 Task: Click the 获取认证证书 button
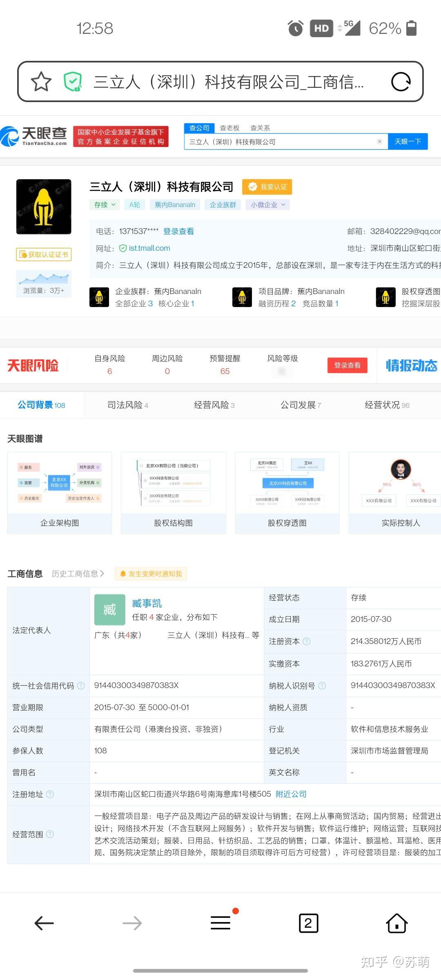tap(44, 254)
